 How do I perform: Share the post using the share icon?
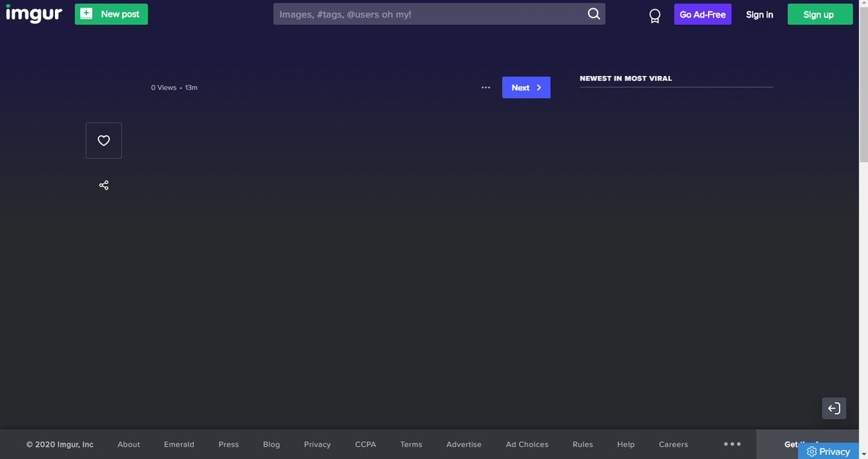click(x=104, y=185)
